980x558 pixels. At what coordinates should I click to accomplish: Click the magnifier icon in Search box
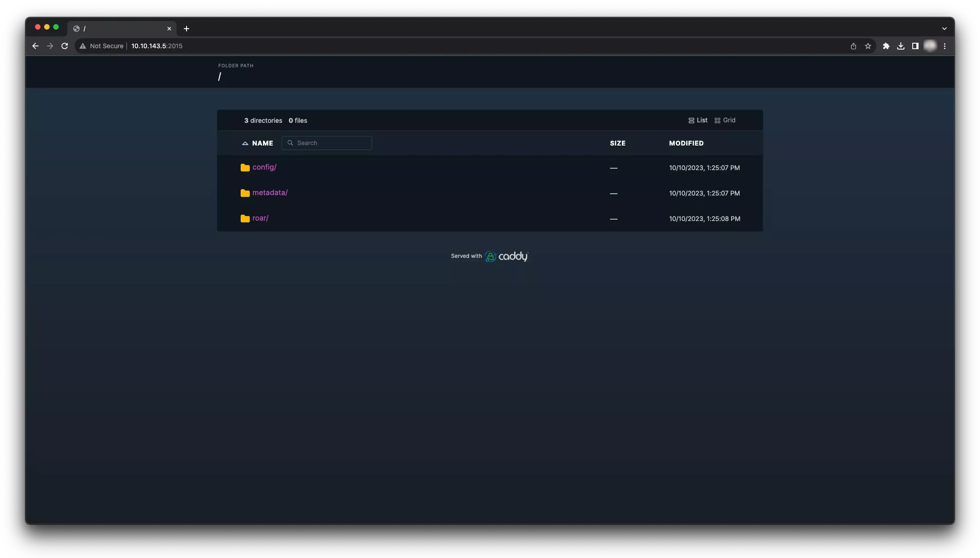pos(290,143)
